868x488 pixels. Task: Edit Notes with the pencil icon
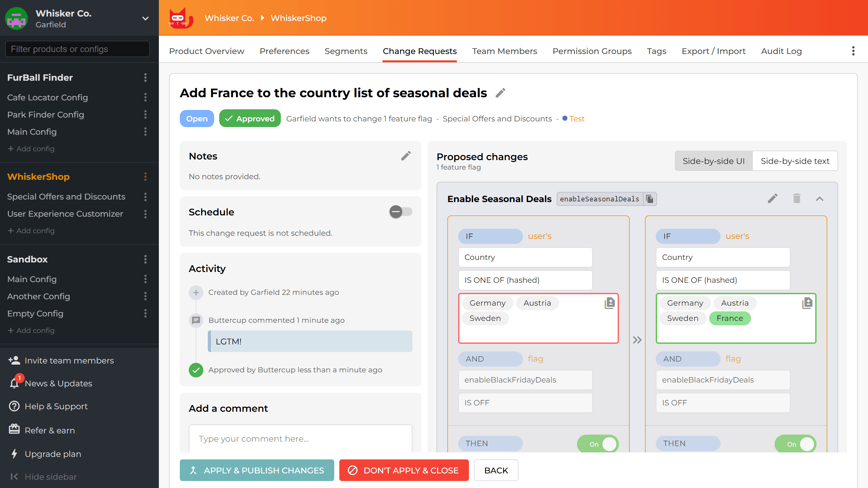[406, 156]
